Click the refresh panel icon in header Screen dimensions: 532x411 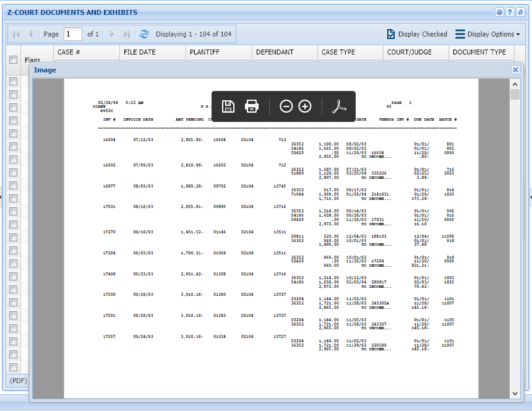pos(520,12)
